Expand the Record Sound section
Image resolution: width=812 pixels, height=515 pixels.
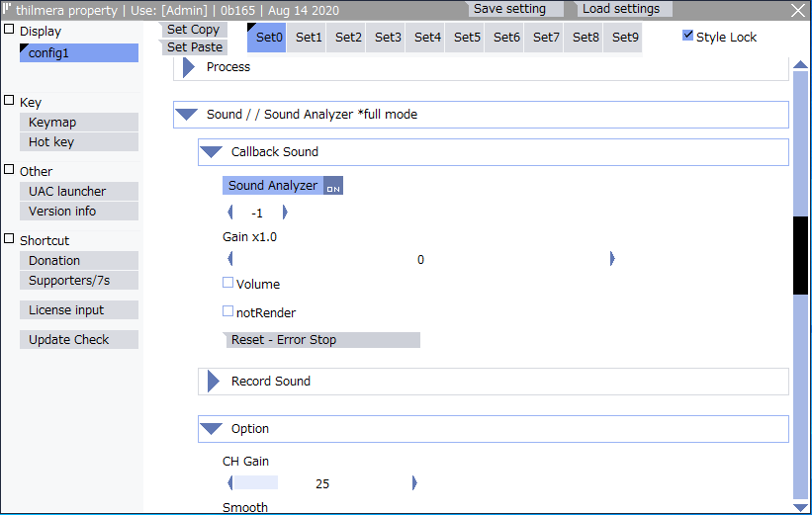click(x=213, y=382)
